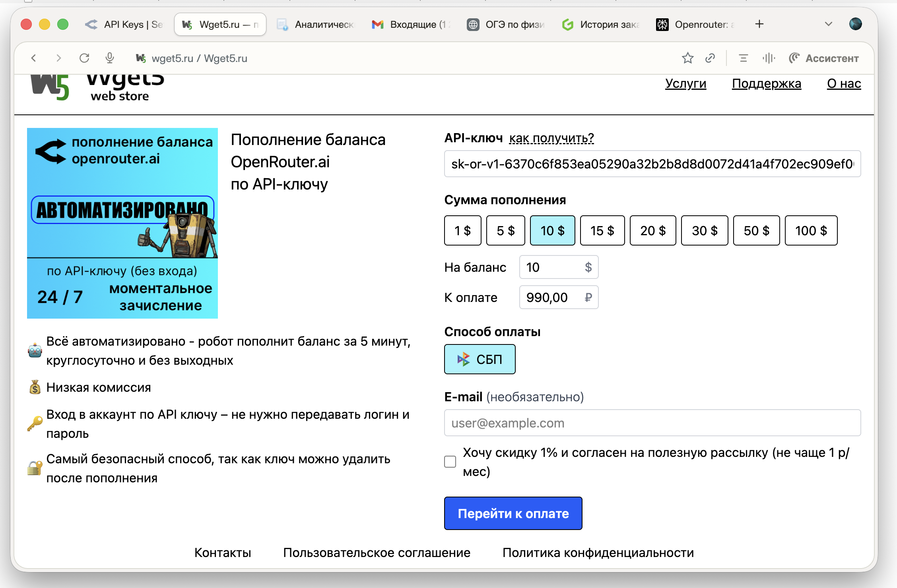The image size is (897, 588).
Task: Switch to the ОГЭ по физи tab
Action: coord(506,25)
